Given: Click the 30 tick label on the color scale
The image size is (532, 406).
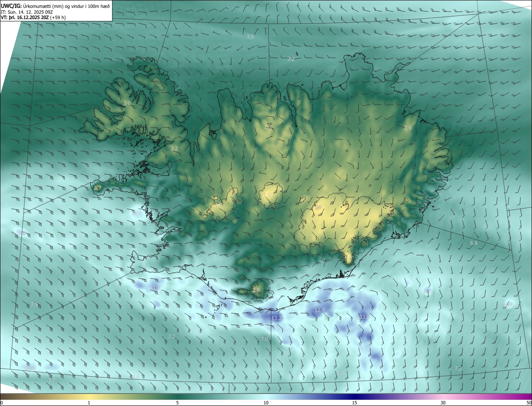Looking at the screenshot, I should point(443,403).
